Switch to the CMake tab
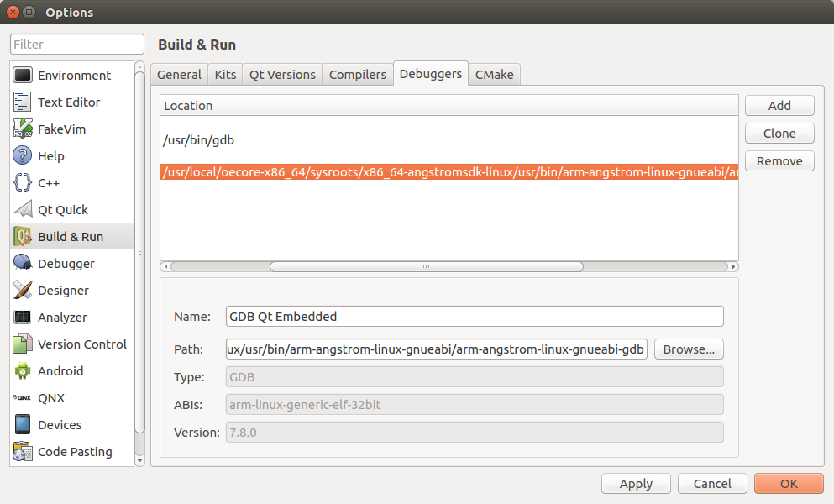The image size is (834, 504). click(494, 75)
